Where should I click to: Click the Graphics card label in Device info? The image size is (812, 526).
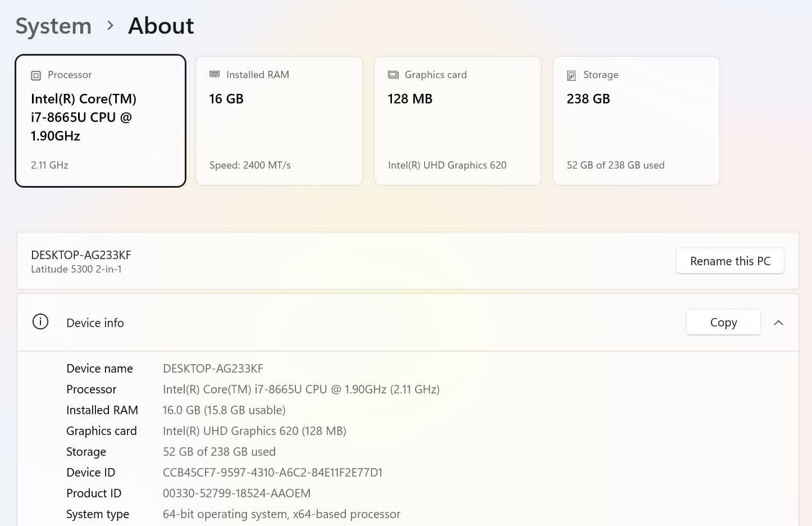click(102, 431)
